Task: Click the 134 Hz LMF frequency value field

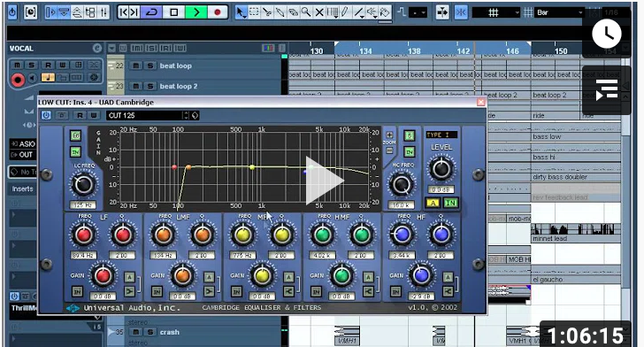Action: coord(164,255)
